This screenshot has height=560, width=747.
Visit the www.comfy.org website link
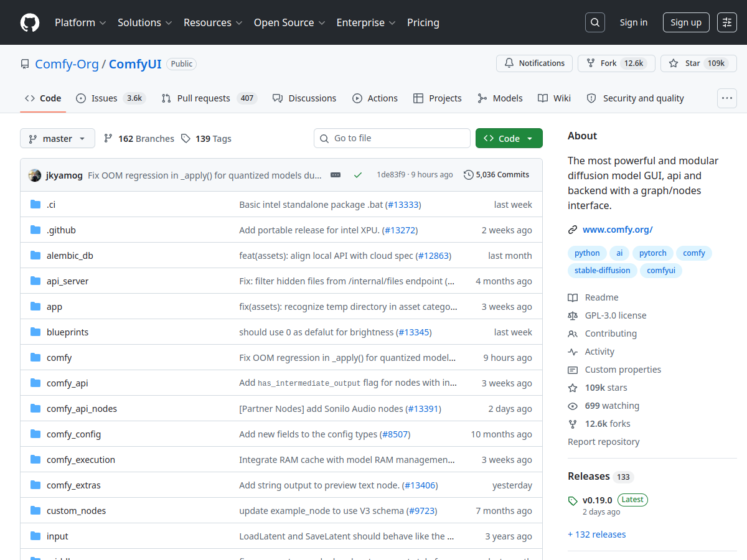[x=617, y=229]
